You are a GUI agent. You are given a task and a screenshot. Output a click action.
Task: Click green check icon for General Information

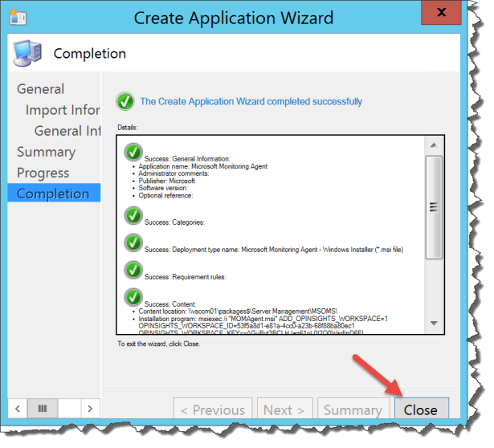pos(133,152)
